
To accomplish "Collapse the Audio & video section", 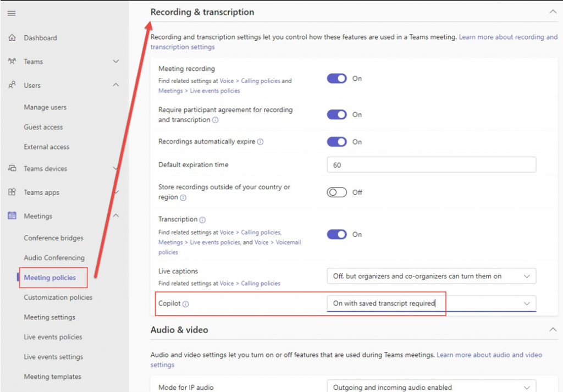I will (553, 329).
